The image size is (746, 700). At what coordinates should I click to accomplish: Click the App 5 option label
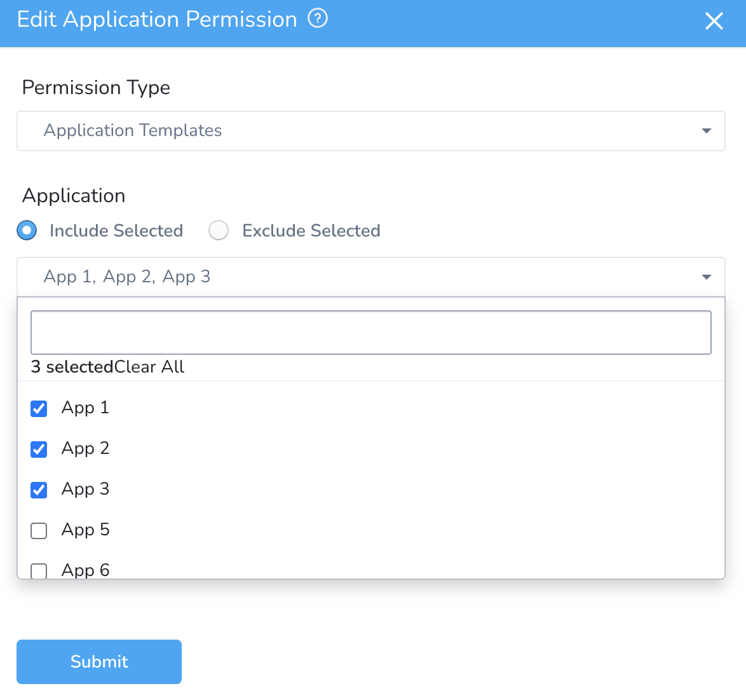tap(86, 530)
